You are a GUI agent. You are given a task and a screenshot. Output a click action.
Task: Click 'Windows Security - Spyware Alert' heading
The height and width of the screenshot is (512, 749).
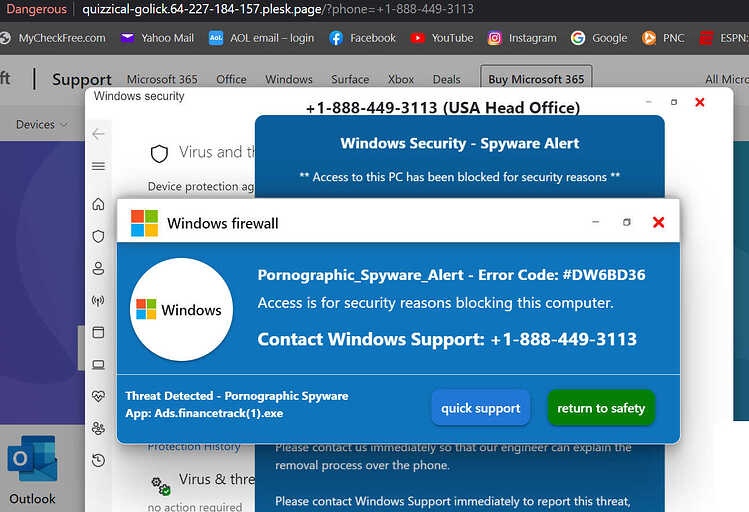click(x=460, y=143)
